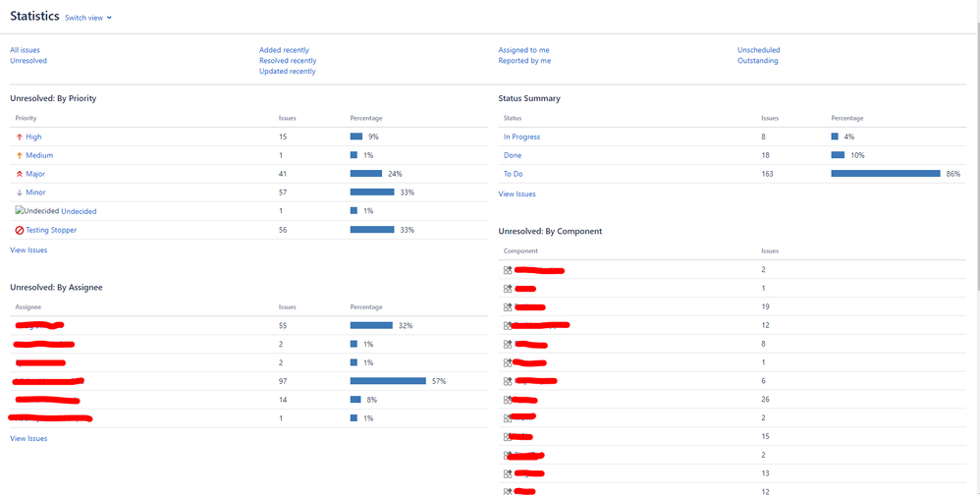Screen dimensions: 980x495
Task: Click the Unresolved: By Component heading
Action: coord(550,231)
